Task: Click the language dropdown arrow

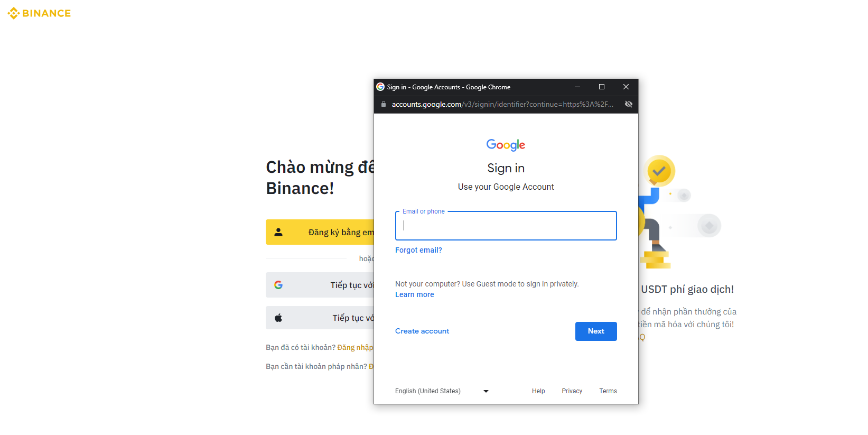Action: pyautogui.click(x=486, y=391)
